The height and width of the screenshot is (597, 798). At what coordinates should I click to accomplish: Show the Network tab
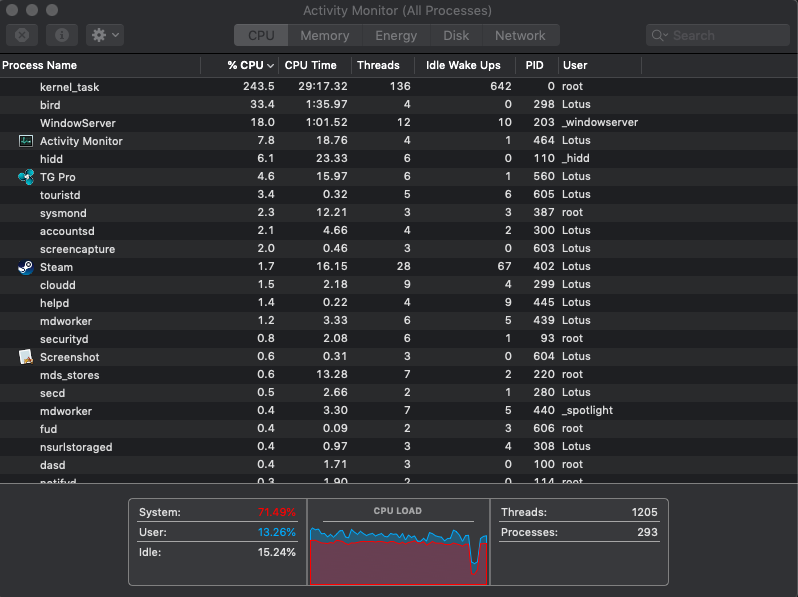point(520,35)
